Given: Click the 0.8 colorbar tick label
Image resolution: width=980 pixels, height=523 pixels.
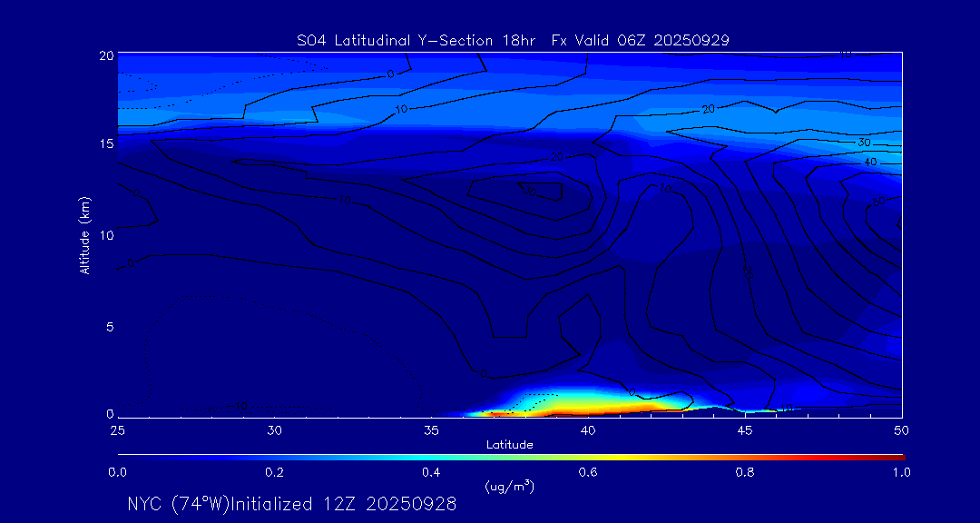Looking at the screenshot, I should click(x=745, y=472).
